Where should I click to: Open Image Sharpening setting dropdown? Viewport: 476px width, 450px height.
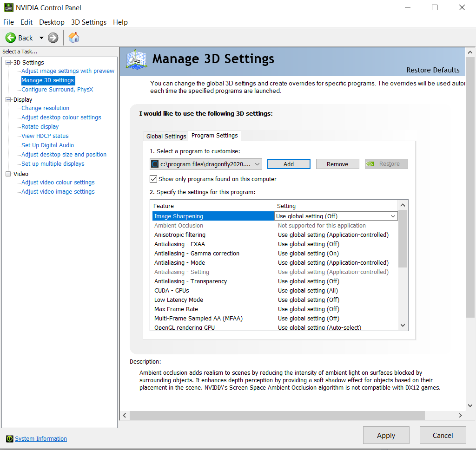coord(336,216)
